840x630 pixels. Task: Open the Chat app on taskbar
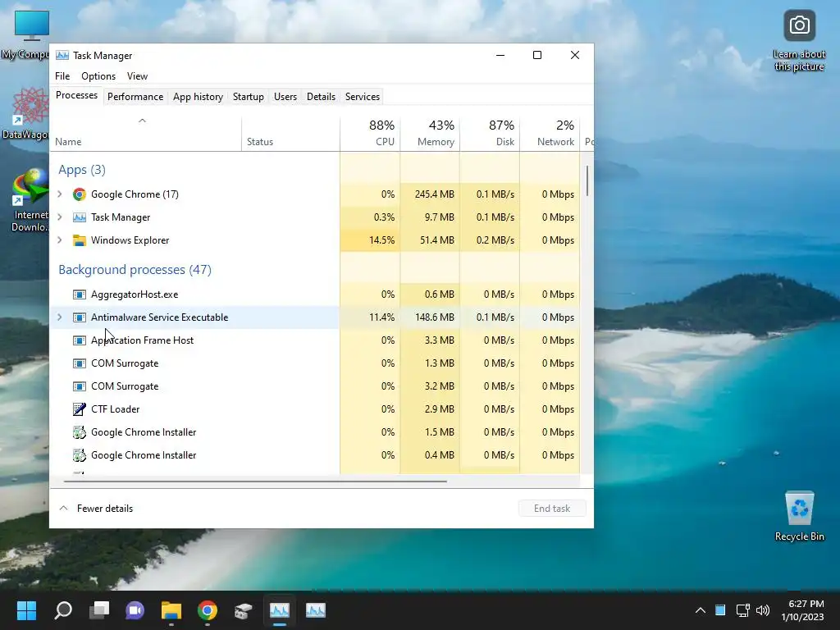(x=135, y=610)
